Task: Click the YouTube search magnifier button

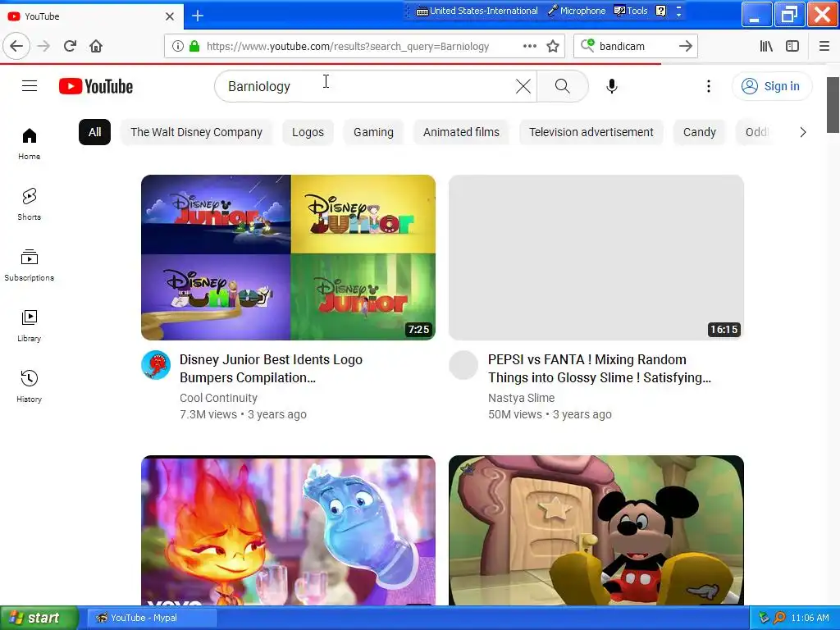Action: 563,85
